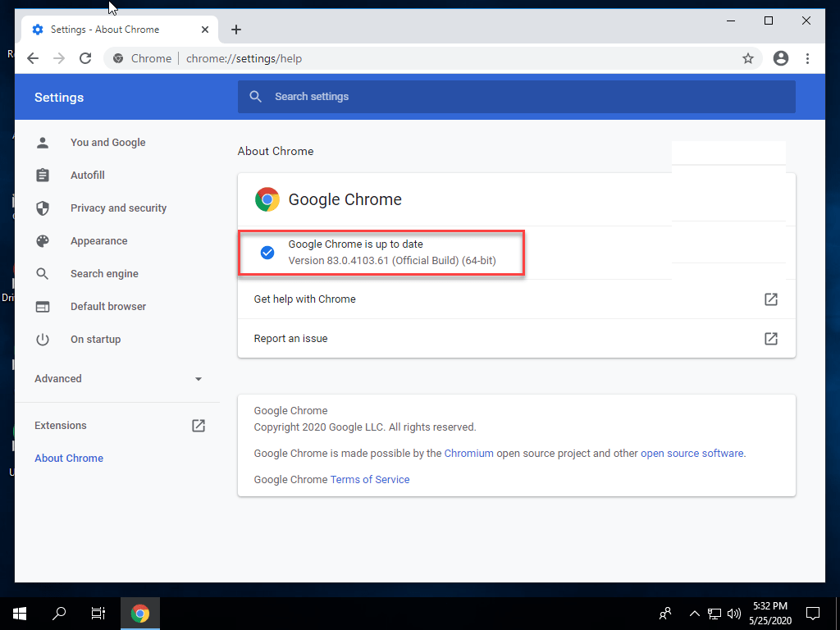Open the Chromium project link
This screenshot has height=630, width=840.
click(468, 453)
